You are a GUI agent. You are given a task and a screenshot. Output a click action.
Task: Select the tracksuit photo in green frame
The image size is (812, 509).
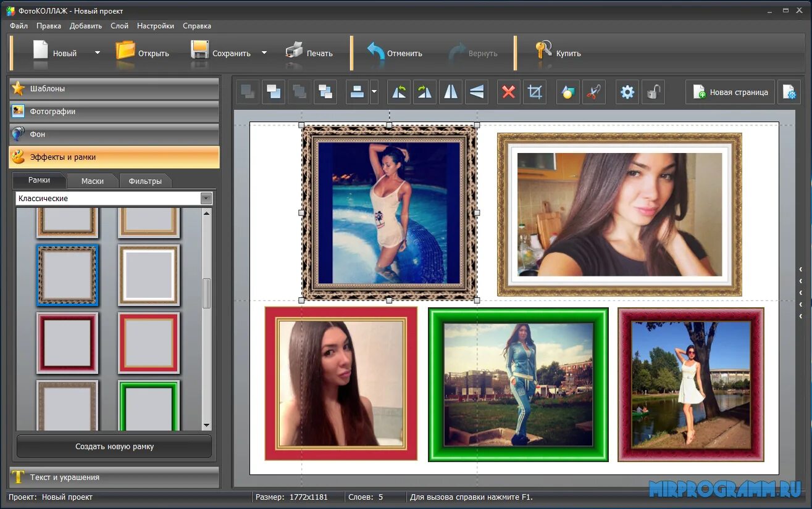tap(518, 384)
